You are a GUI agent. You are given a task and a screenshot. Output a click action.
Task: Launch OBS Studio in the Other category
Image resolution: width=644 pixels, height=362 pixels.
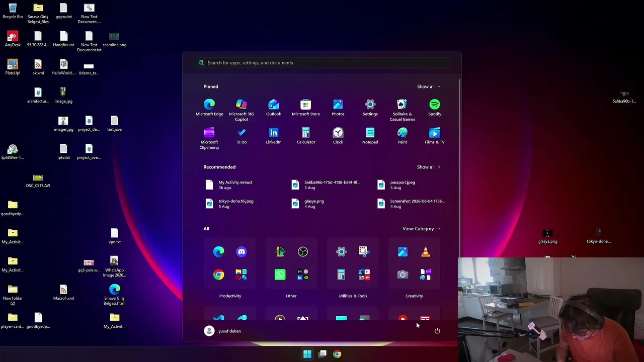coord(303,251)
